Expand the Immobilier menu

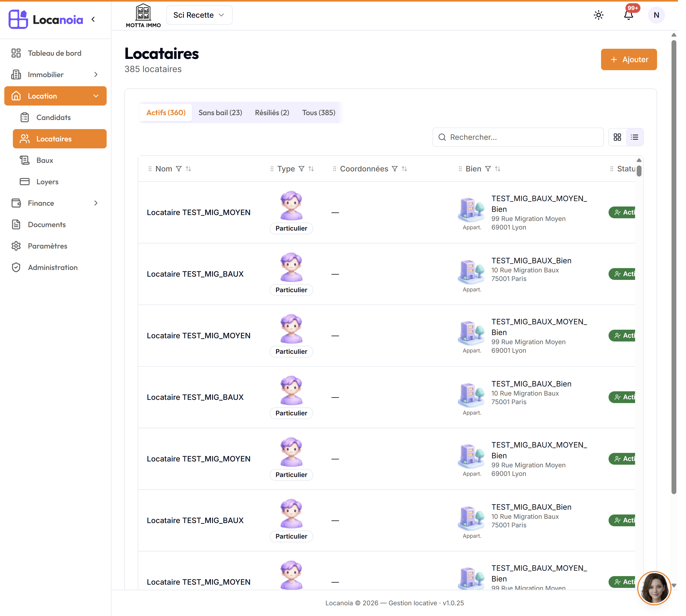(x=55, y=74)
